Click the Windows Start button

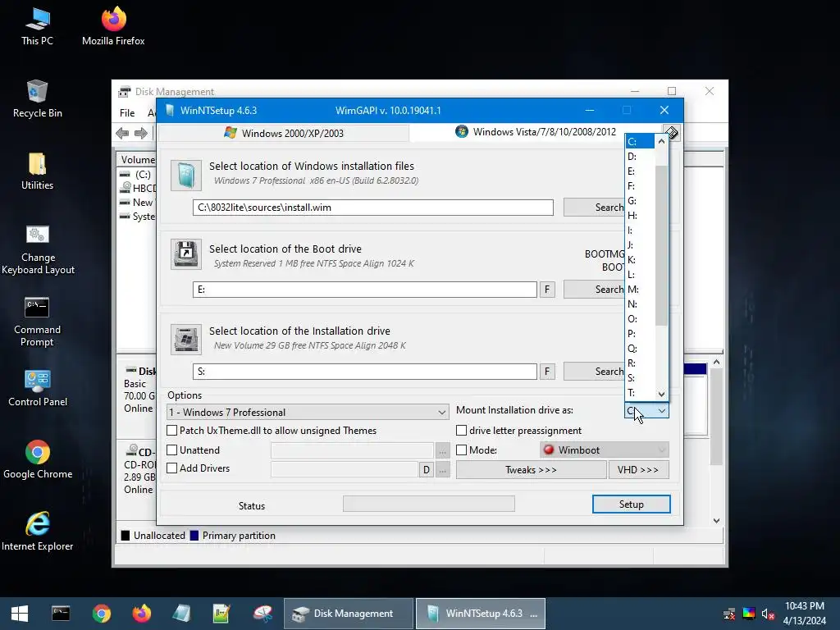(x=20, y=614)
